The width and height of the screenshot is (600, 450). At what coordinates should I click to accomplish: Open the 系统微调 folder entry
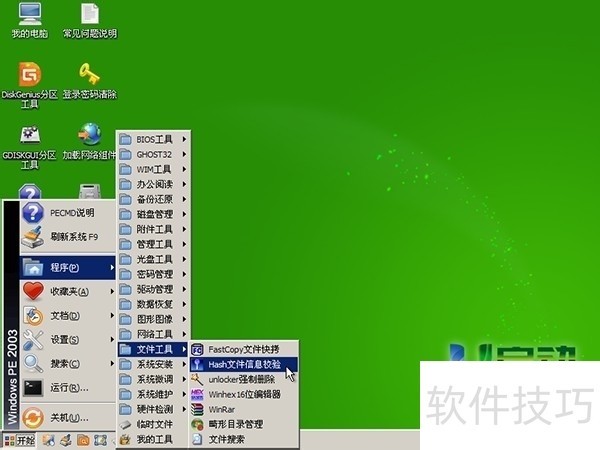(153, 379)
